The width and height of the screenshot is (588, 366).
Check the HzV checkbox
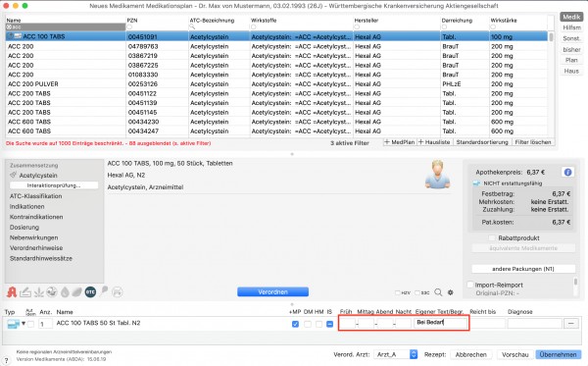tap(398, 292)
